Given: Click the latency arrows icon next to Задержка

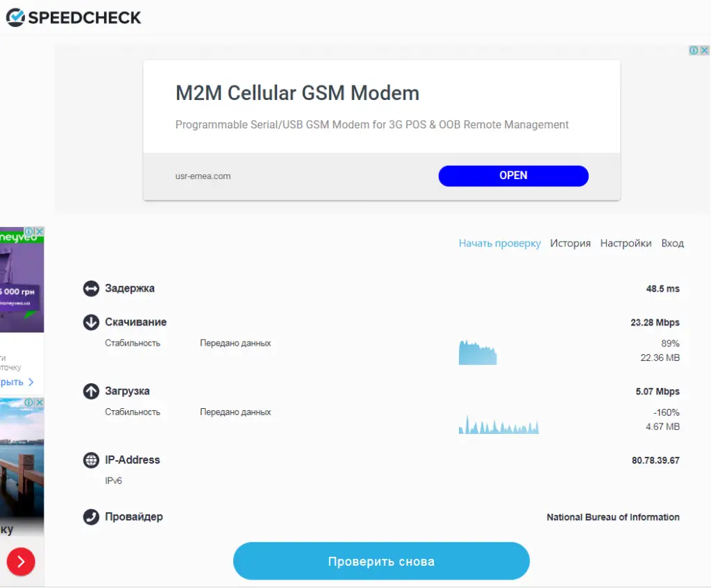Looking at the screenshot, I should tap(91, 288).
